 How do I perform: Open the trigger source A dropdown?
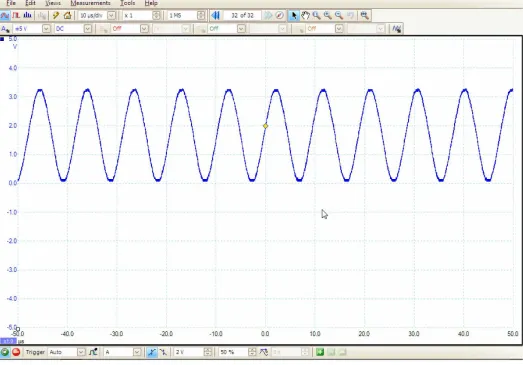click(137, 352)
